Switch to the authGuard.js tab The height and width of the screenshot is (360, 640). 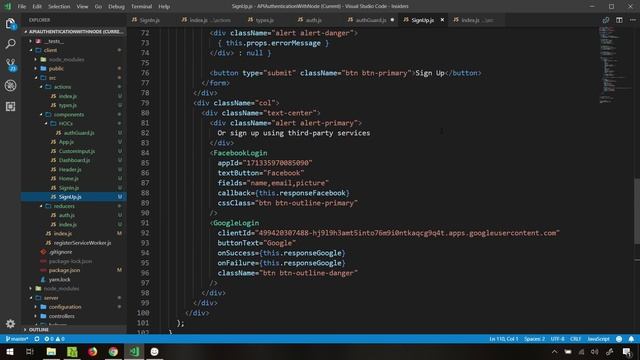[x=371, y=20]
